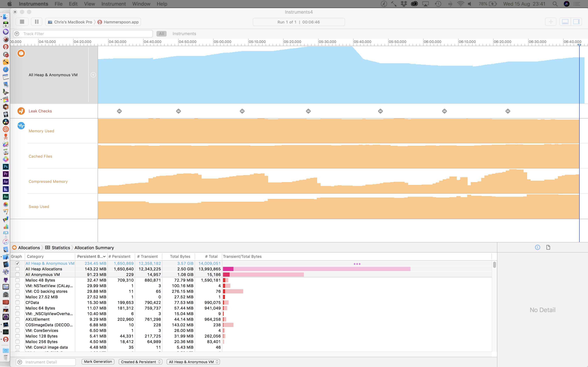Add an instrument with the plus toolbar icon

[x=550, y=22]
